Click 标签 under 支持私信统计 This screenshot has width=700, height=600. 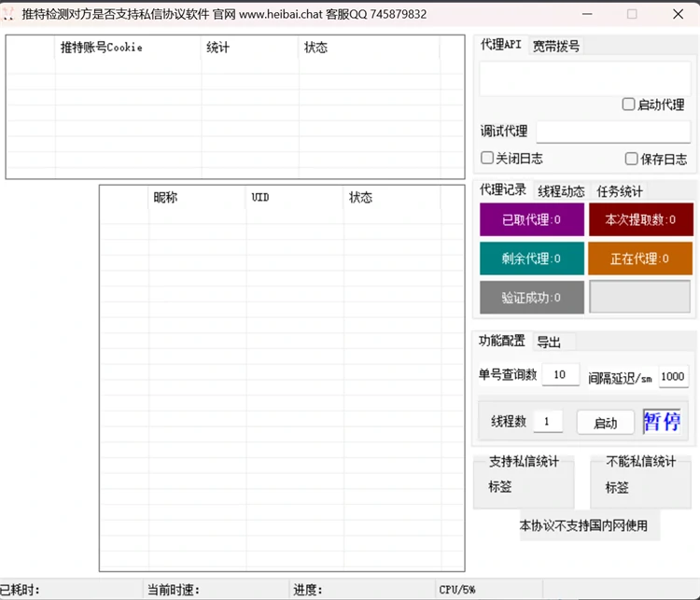[500, 486]
